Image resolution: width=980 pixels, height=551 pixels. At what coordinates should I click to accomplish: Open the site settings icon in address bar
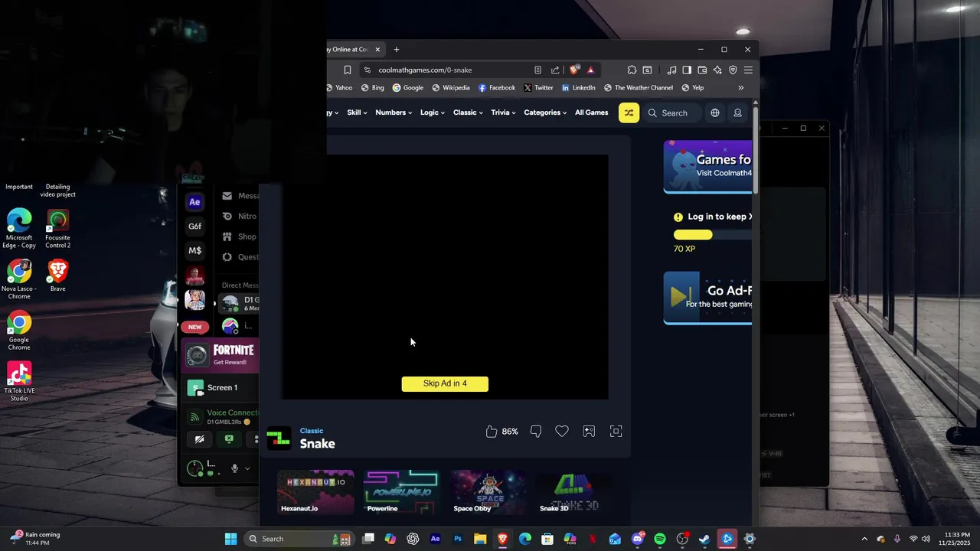coord(368,70)
